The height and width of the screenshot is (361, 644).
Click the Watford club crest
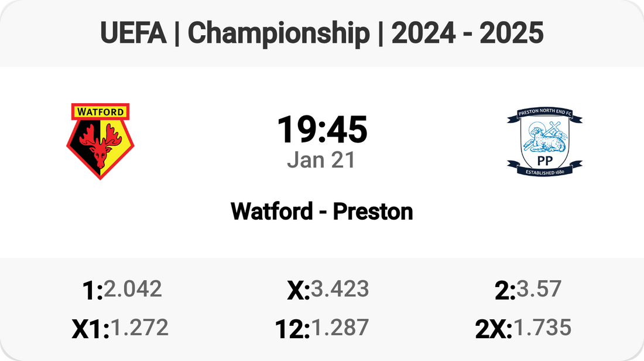(100, 141)
